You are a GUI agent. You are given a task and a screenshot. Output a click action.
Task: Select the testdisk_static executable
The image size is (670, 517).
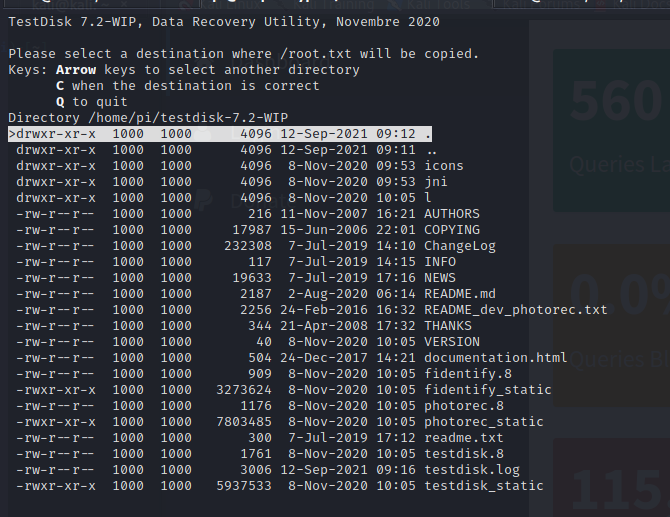(x=483, y=485)
